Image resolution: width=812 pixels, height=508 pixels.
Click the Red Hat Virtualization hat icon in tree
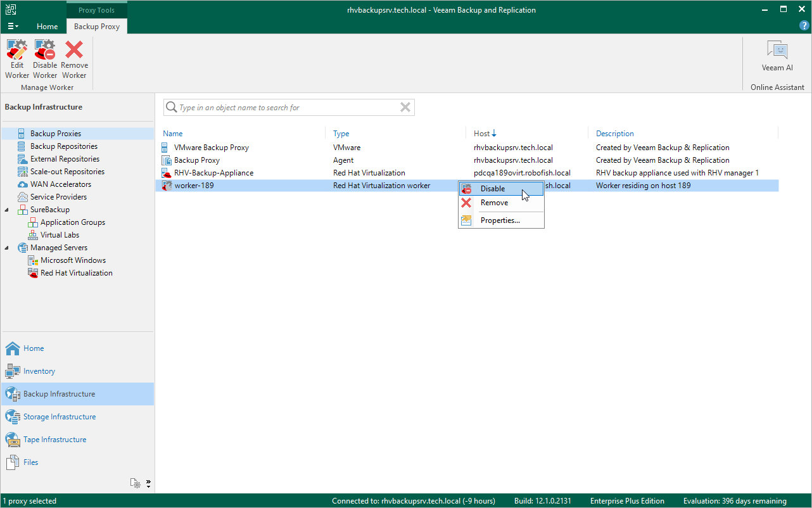(x=33, y=273)
